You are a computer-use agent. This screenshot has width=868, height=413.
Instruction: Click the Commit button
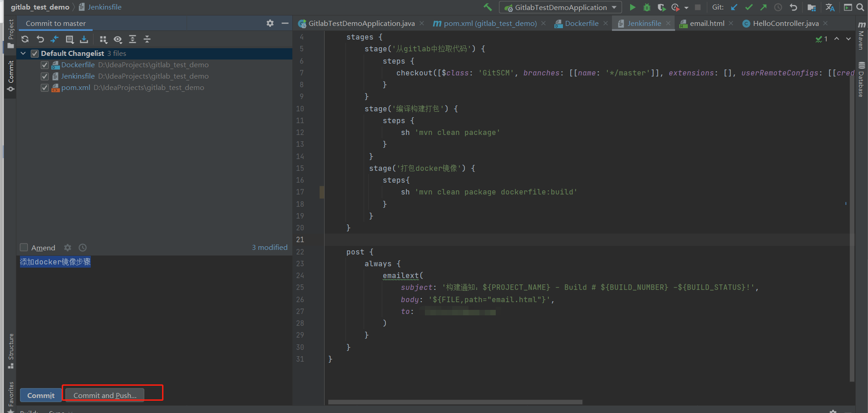41,395
